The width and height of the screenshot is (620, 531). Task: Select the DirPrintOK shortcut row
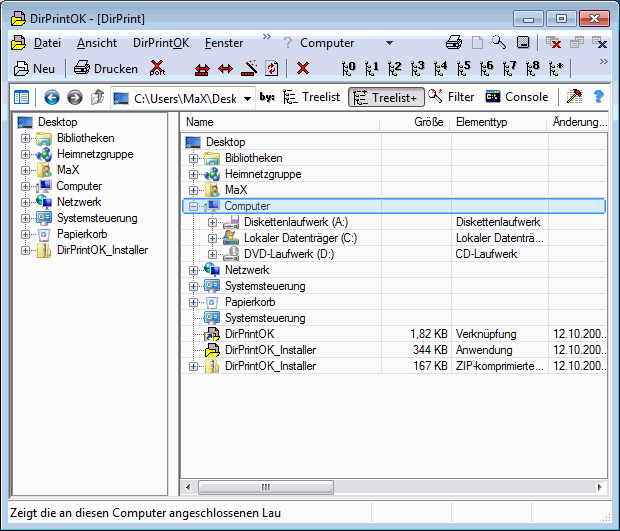point(394,334)
